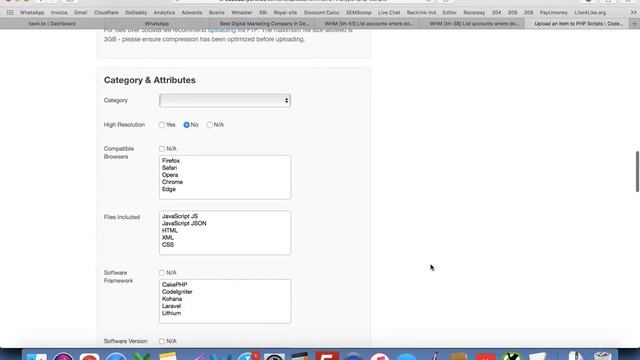Show hidden bookmarks with the double-chevron
The height and width of the screenshot is (360, 640).
point(633,13)
